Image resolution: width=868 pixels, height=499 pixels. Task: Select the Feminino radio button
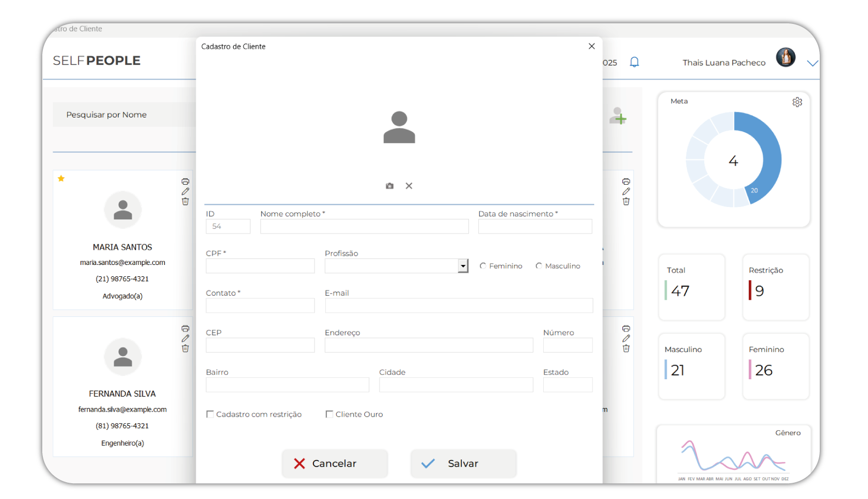[x=483, y=266]
